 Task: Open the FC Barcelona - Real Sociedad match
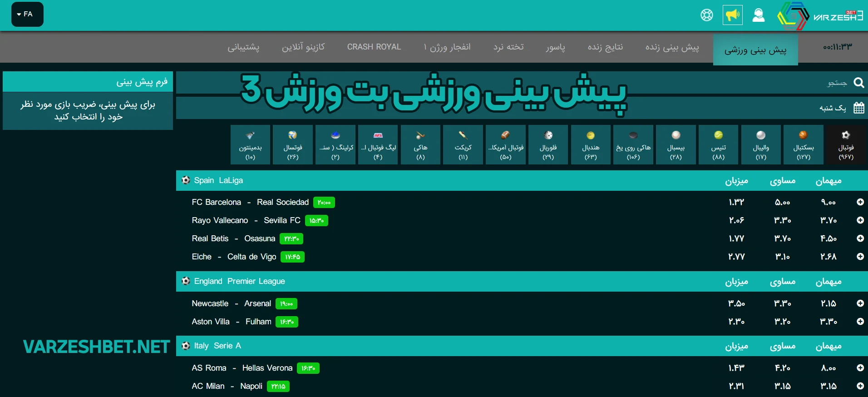click(x=250, y=202)
